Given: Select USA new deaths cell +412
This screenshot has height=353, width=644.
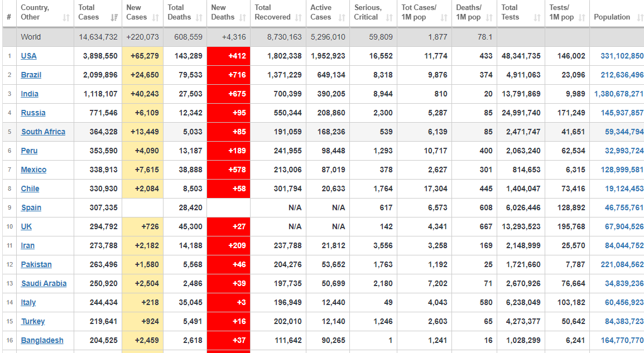Looking at the screenshot, I should [x=228, y=56].
